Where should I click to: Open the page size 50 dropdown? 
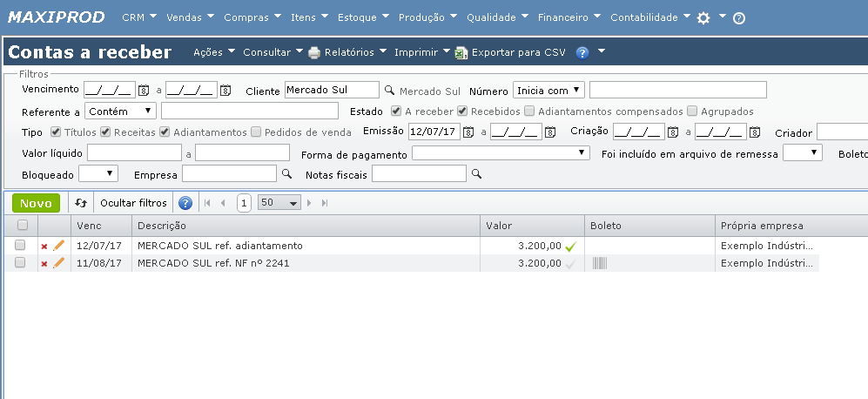[x=279, y=203]
